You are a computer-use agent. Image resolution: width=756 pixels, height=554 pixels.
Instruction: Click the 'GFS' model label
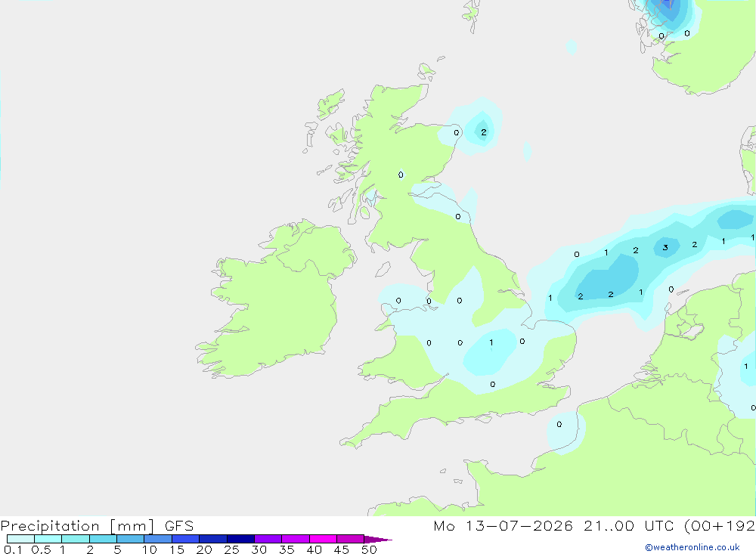tap(179, 526)
